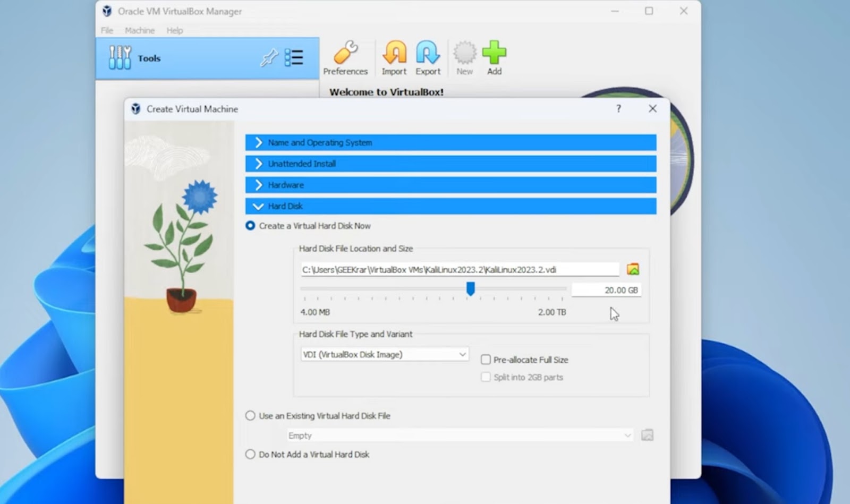The width and height of the screenshot is (850, 504).
Task: Browse for hard disk file location
Action: click(633, 269)
